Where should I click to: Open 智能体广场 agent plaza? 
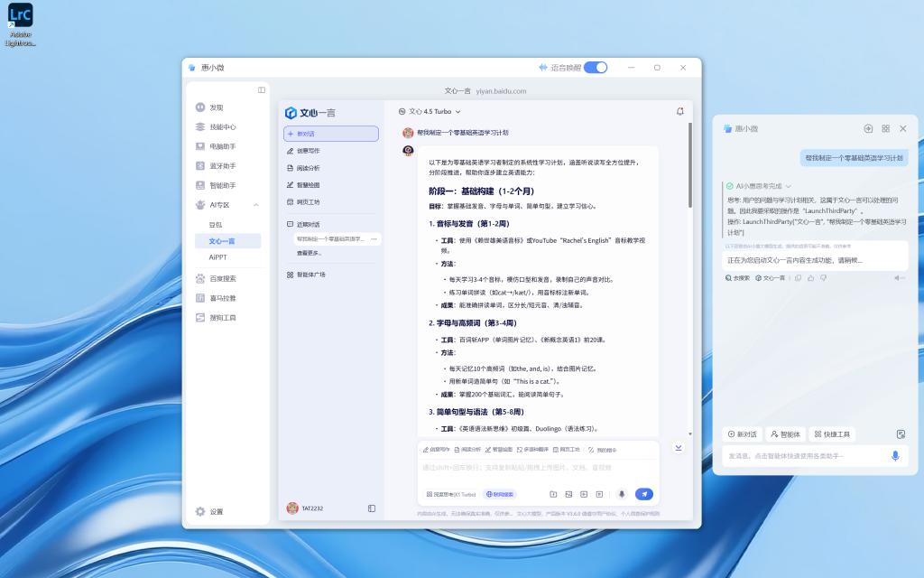point(306,275)
